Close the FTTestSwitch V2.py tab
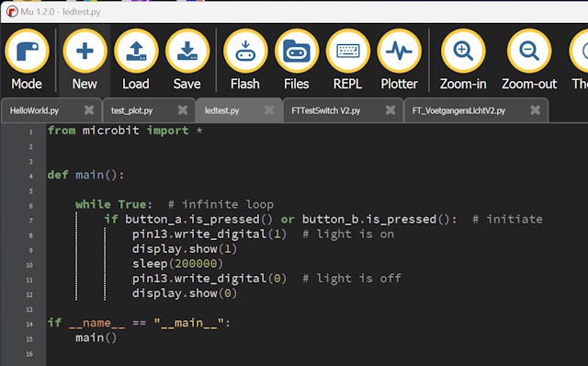Screen dimensions: 588x366 [x=390, y=110]
